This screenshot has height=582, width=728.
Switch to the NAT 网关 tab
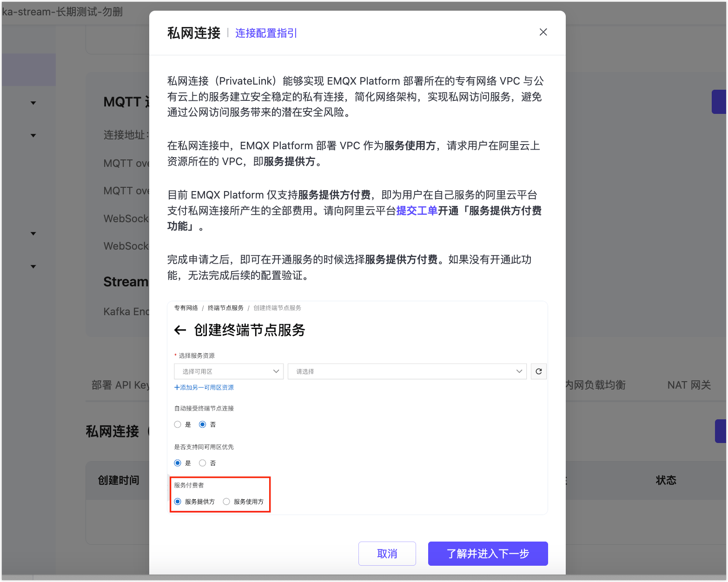point(688,385)
